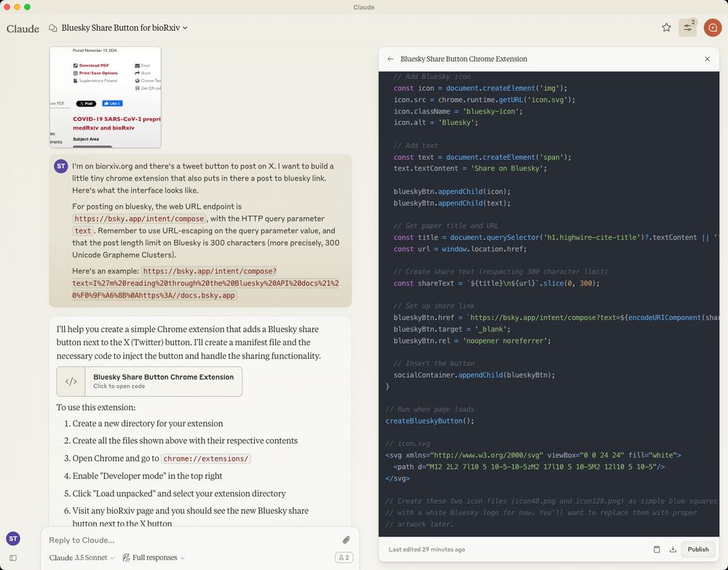This screenshot has height=570, width=728.
Task: Click the 'socialContainer.appendChild' code line
Action: pos(474,375)
